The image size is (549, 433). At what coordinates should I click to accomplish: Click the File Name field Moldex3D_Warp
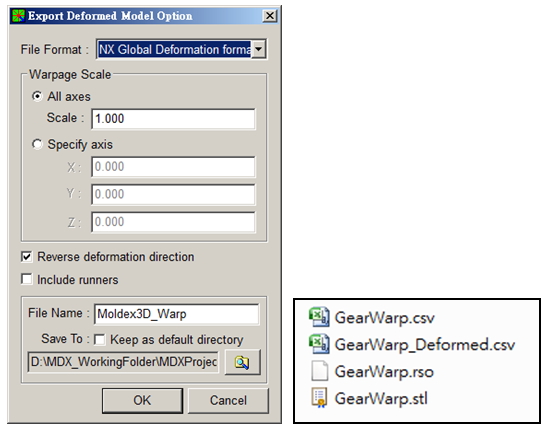pos(176,314)
